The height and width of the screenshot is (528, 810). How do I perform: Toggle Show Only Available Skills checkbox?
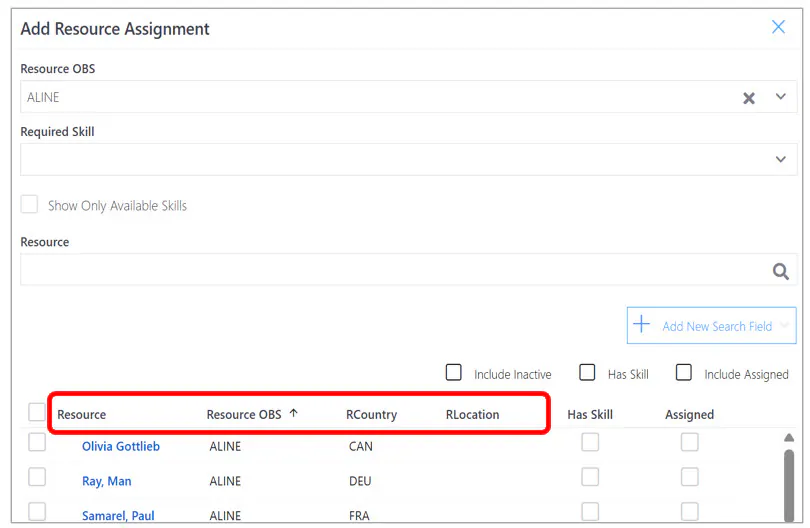pyautogui.click(x=29, y=204)
